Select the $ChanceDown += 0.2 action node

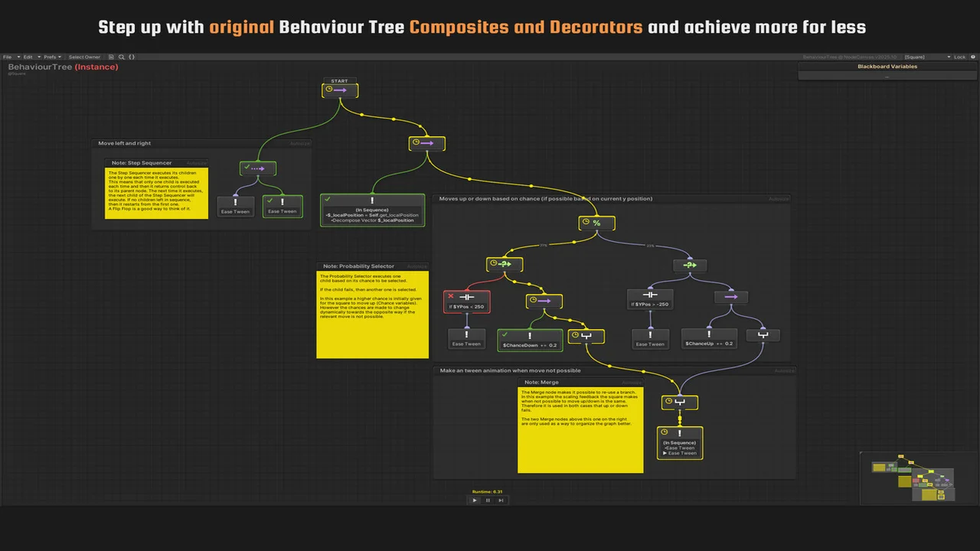coord(530,341)
